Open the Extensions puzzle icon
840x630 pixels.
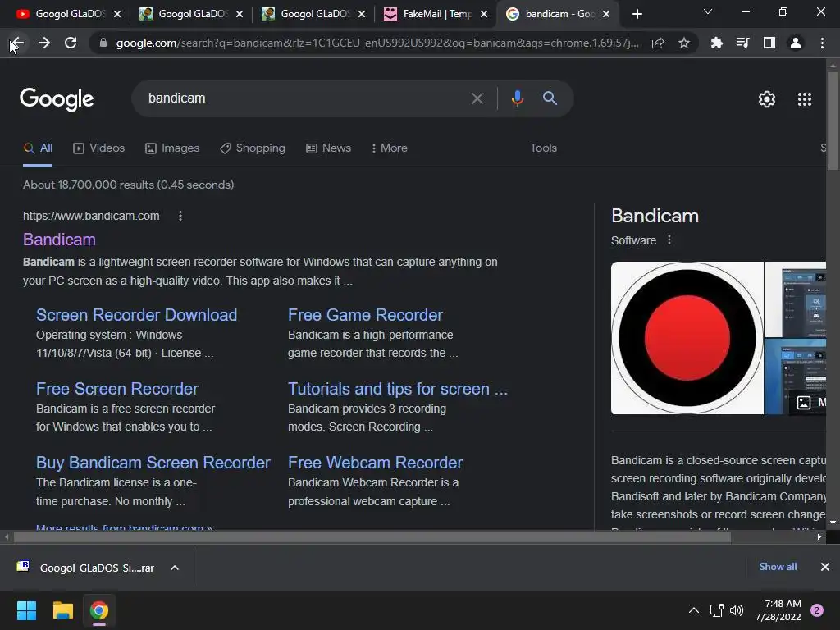pyautogui.click(x=716, y=43)
